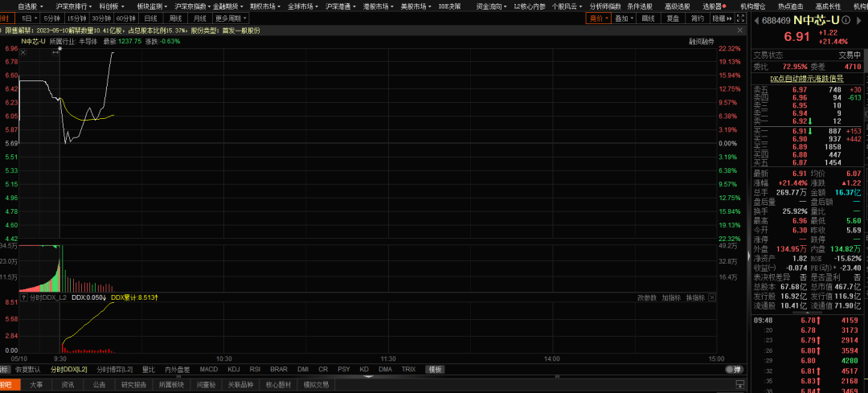
Task: Open the 模拟交易 tab
Action: pos(316,384)
